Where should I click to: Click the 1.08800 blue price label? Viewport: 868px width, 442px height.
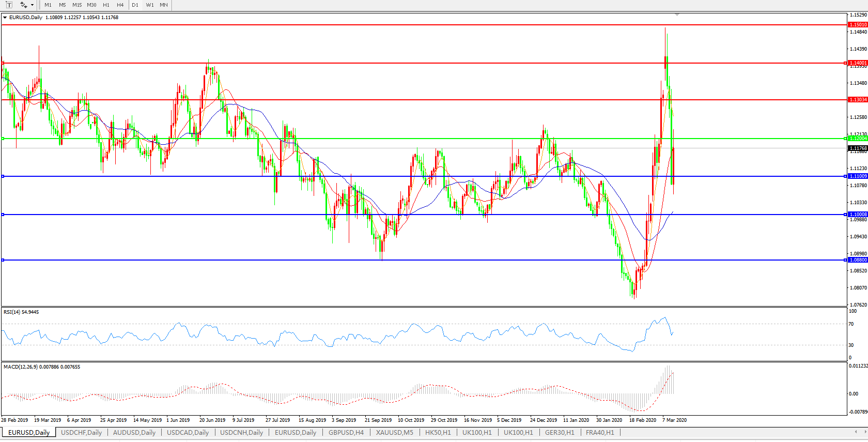[858, 260]
